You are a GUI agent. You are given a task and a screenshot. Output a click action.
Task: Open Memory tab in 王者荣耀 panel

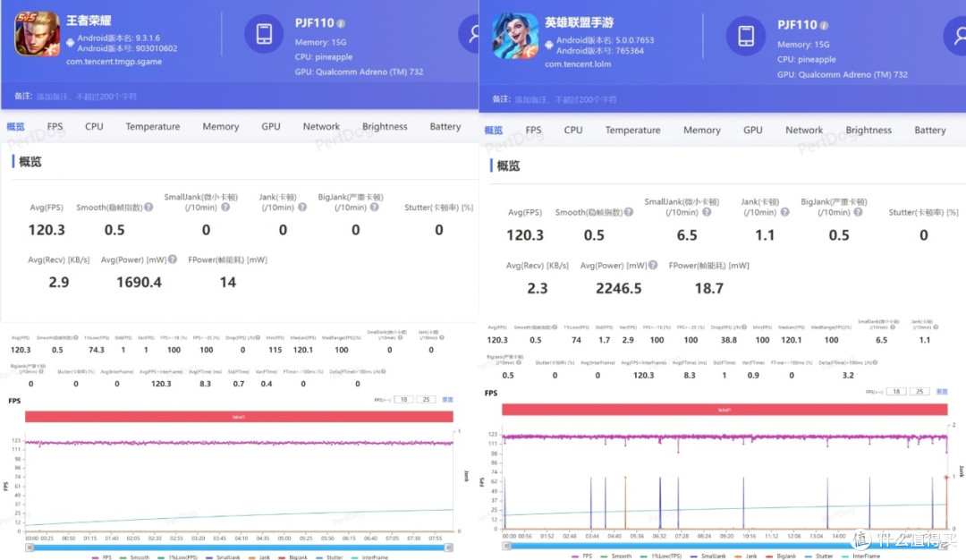pyautogui.click(x=221, y=126)
